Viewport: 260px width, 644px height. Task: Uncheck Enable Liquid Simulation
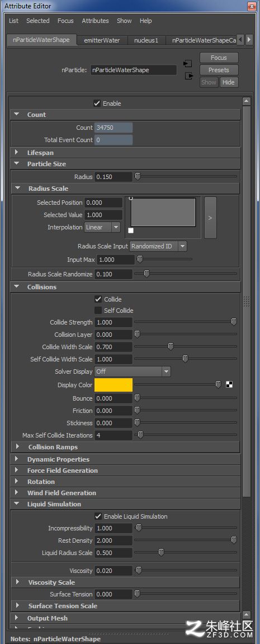pos(98,516)
